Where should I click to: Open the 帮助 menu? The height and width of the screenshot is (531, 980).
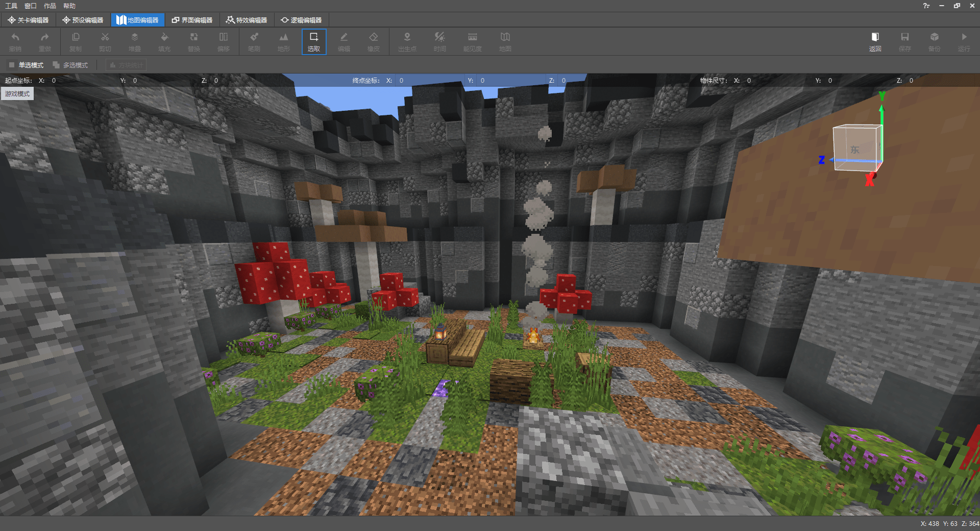pyautogui.click(x=69, y=6)
